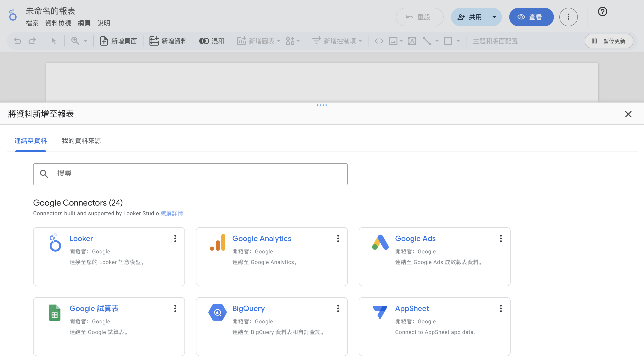Click the embed URL code icon
This screenshot has width=644, height=360.
pyautogui.click(x=379, y=41)
